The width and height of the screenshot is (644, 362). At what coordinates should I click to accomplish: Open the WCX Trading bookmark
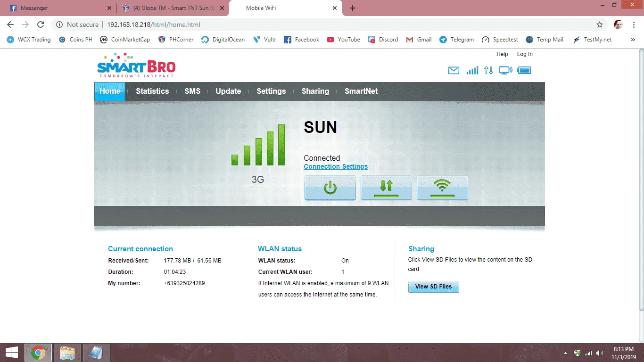tap(29, 40)
